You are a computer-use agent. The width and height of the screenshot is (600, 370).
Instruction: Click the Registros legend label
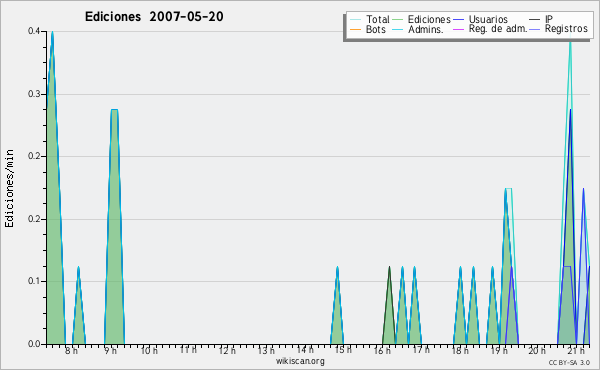[x=566, y=29]
